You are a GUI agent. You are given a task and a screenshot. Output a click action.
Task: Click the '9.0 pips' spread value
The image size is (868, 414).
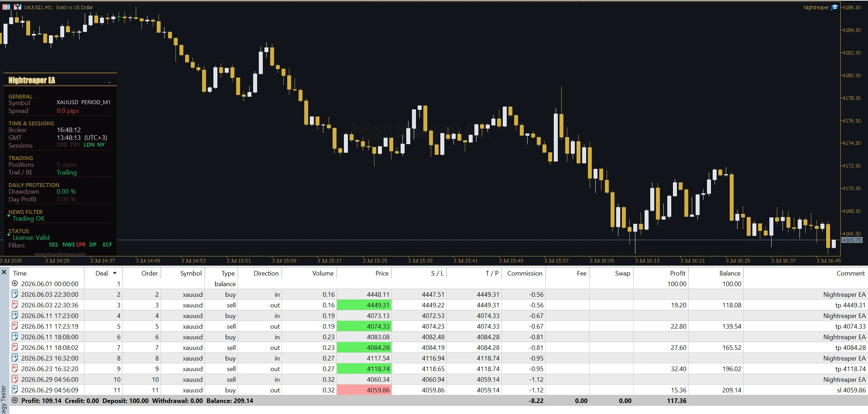coord(68,111)
